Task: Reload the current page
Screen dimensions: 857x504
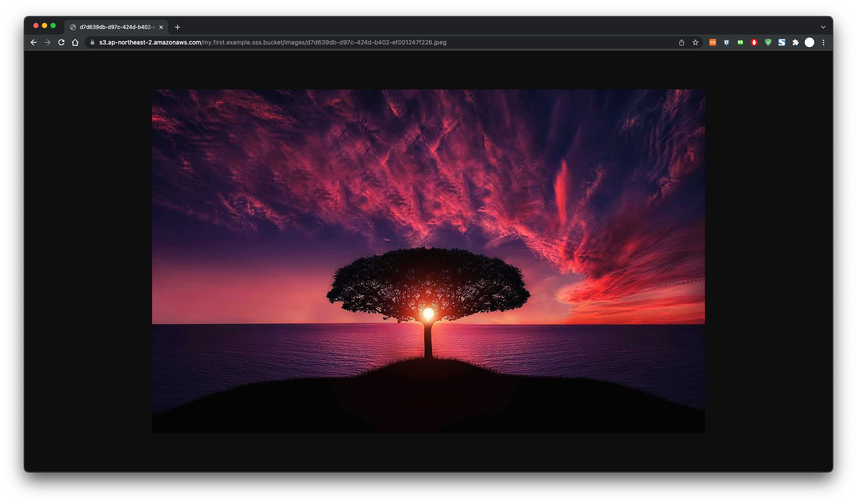Action: coord(61,42)
